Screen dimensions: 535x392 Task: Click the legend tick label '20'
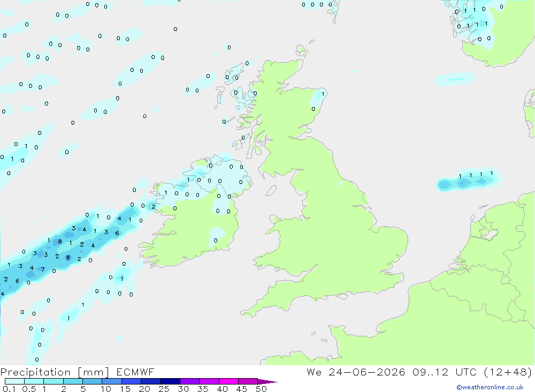(144, 389)
